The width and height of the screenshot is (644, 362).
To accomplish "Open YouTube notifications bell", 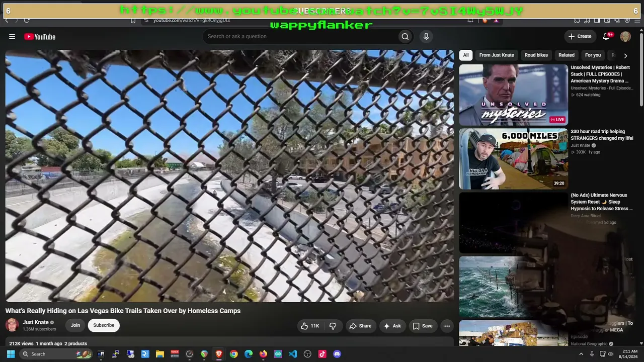I will (606, 36).
